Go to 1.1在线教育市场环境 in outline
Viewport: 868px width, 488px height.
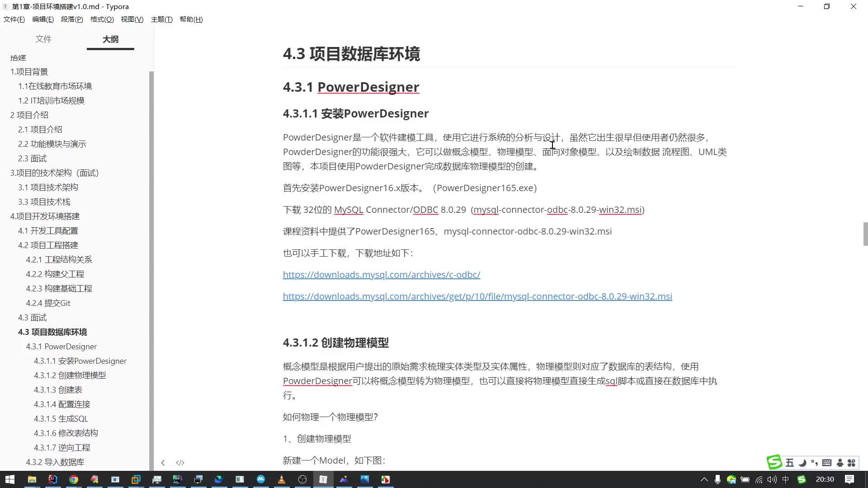tap(55, 86)
